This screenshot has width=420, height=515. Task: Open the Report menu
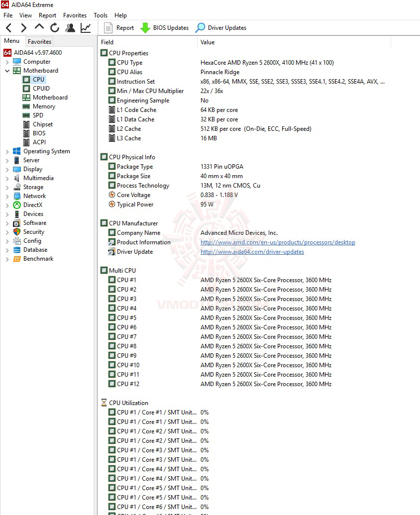(x=47, y=15)
